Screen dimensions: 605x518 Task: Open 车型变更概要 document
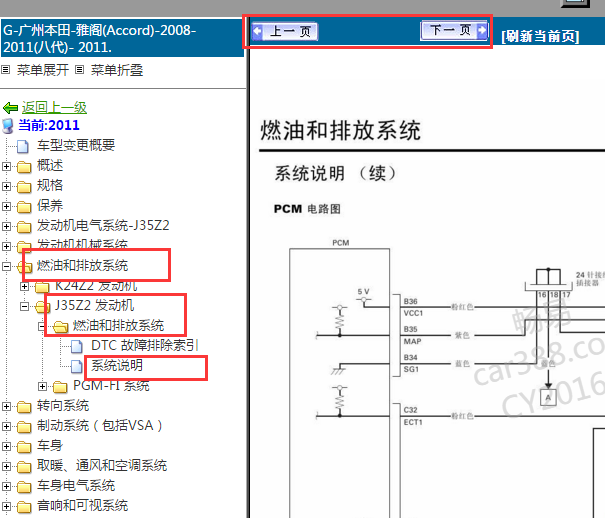pos(76,145)
